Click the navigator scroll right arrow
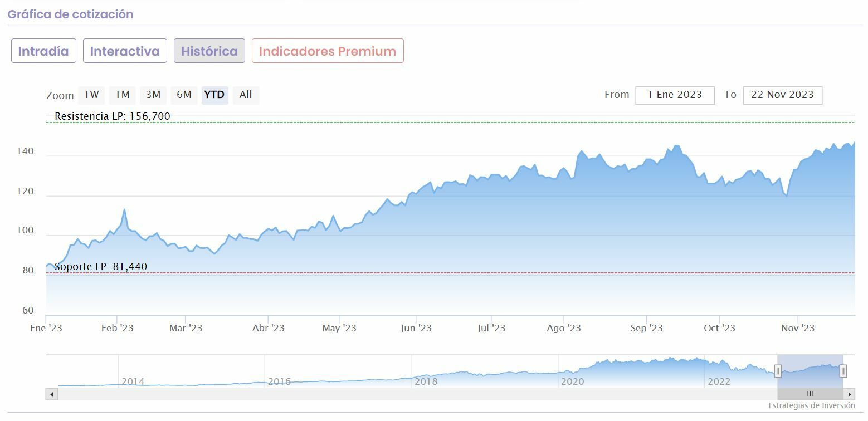 pyautogui.click(x=850, y=394)
